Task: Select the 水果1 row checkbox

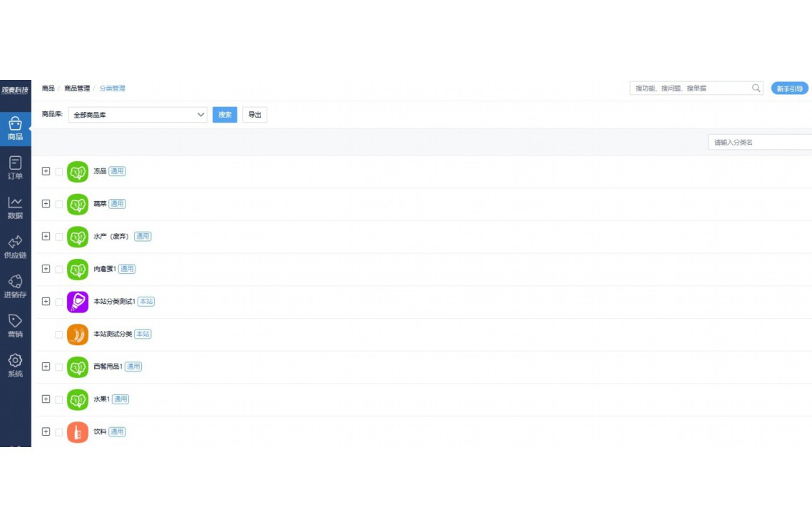Action: (59, 399)
